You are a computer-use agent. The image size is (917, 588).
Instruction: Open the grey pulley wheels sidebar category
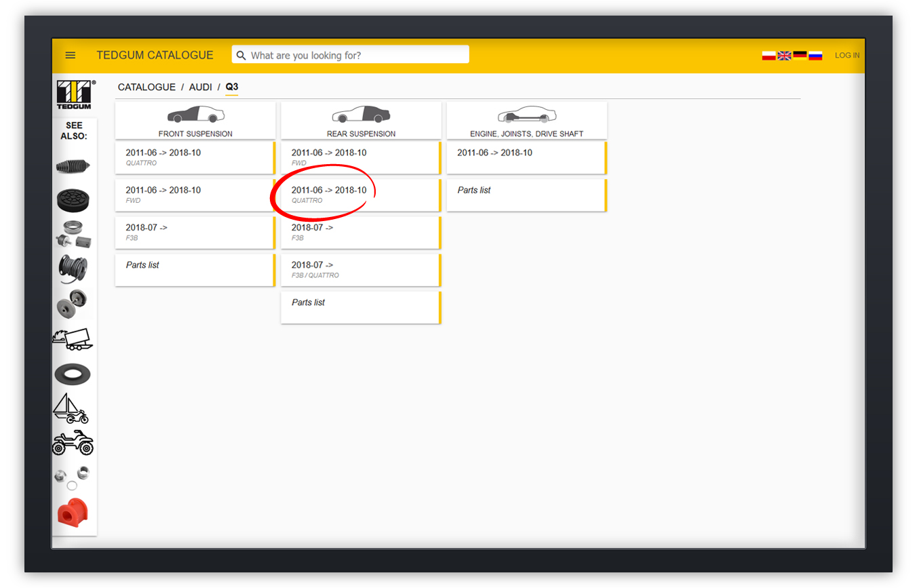[73, 303]
